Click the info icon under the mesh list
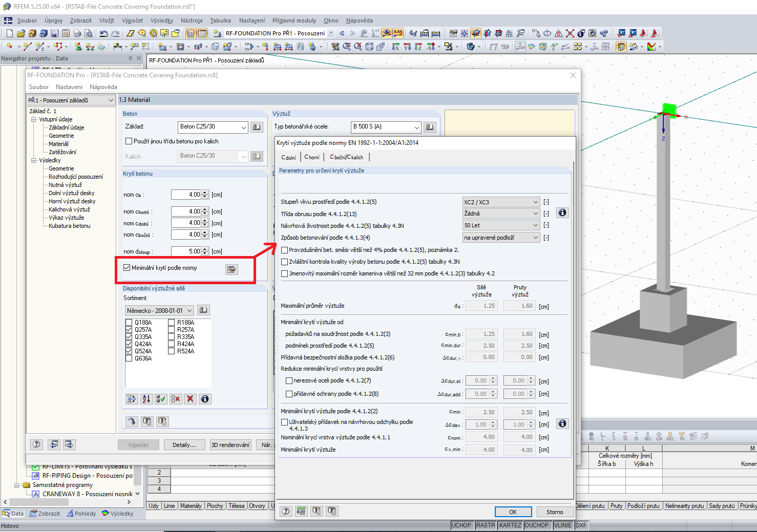 (x=205, y=399)
